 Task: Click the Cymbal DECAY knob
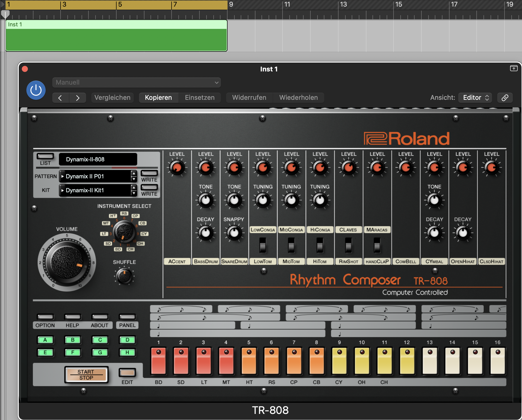[434, 233]
